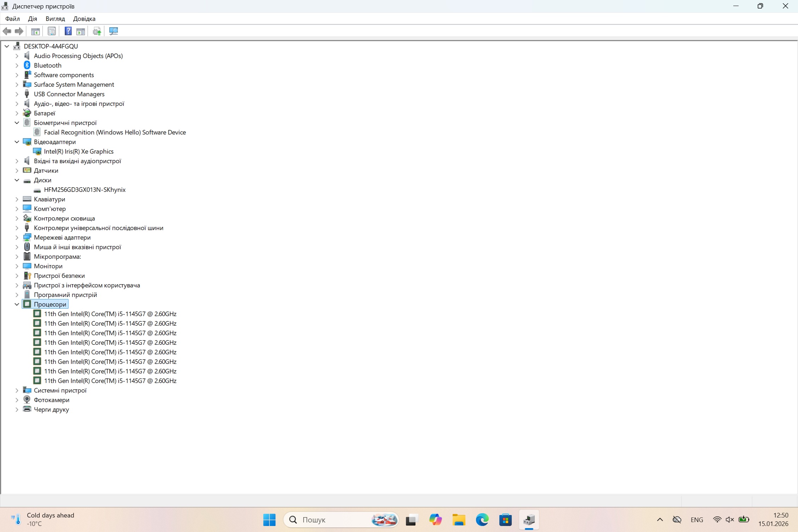Open the Вигляд menu
Screen dimensions: 798x532
[55, 19]
